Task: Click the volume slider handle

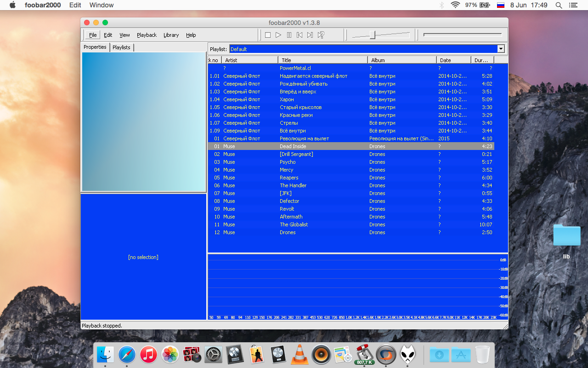Action: coord(373,35)
